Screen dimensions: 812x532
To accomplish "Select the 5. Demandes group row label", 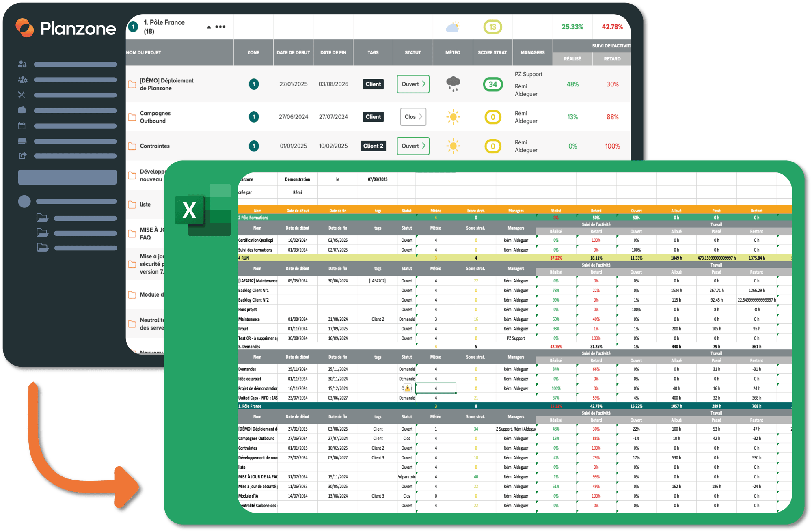I will tap(249, 347).
